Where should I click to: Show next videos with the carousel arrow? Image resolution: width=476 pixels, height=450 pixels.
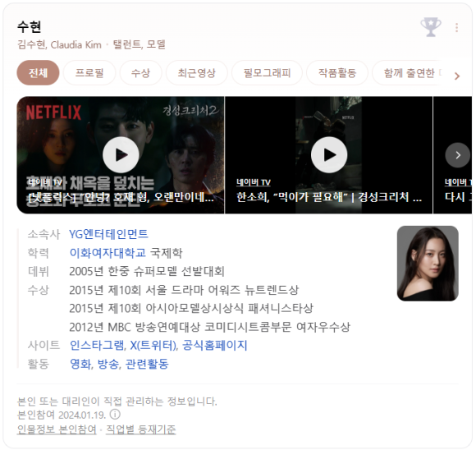click(x=458, y=155)
